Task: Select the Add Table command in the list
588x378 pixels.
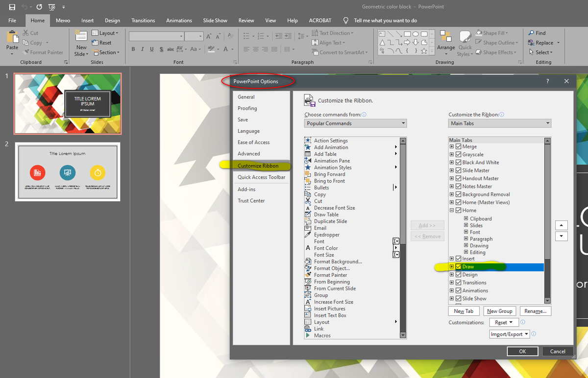Action: pyautogui.click(x=325, y=154)
